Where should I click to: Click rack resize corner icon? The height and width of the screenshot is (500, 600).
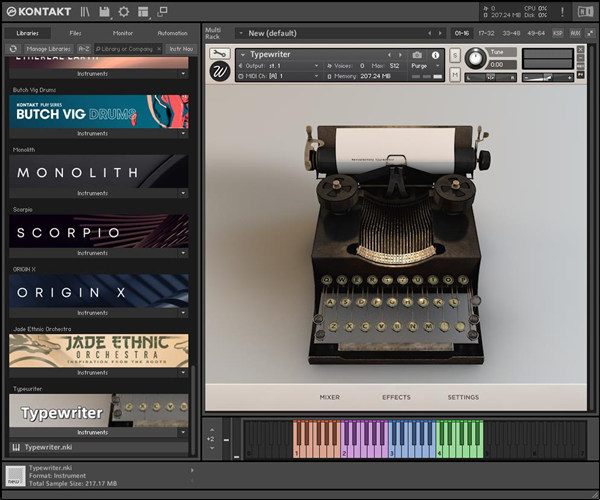click(x=590, y=33)
